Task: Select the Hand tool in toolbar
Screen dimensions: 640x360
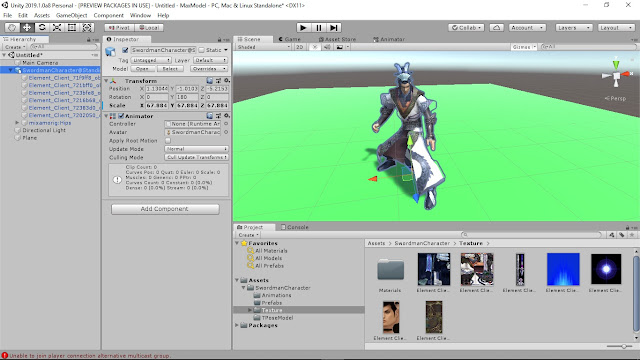Action: click(x=12, y=27)
